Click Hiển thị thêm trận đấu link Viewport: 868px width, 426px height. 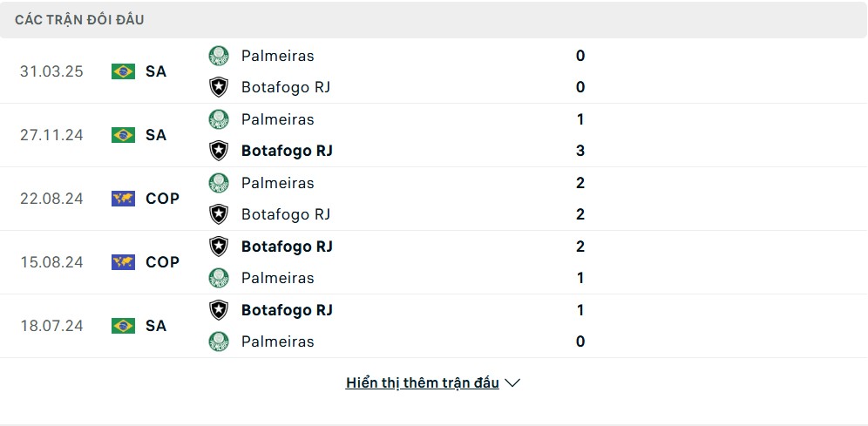click(x=423, y=382)
